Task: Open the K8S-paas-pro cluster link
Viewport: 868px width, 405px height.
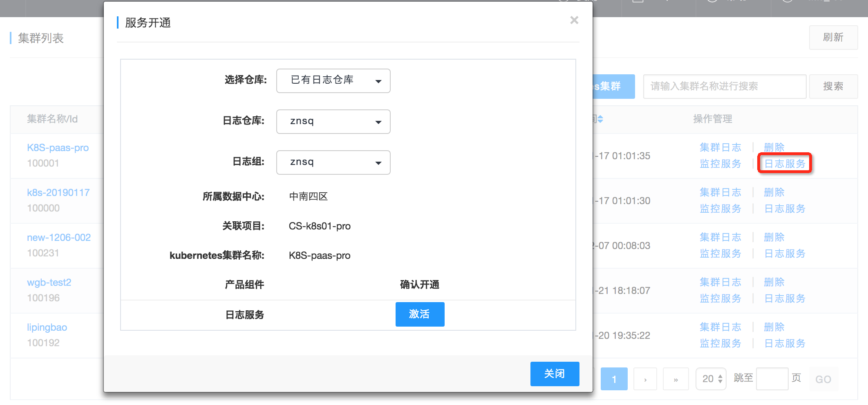Action: pyautogui.click(x=58, y=148)
